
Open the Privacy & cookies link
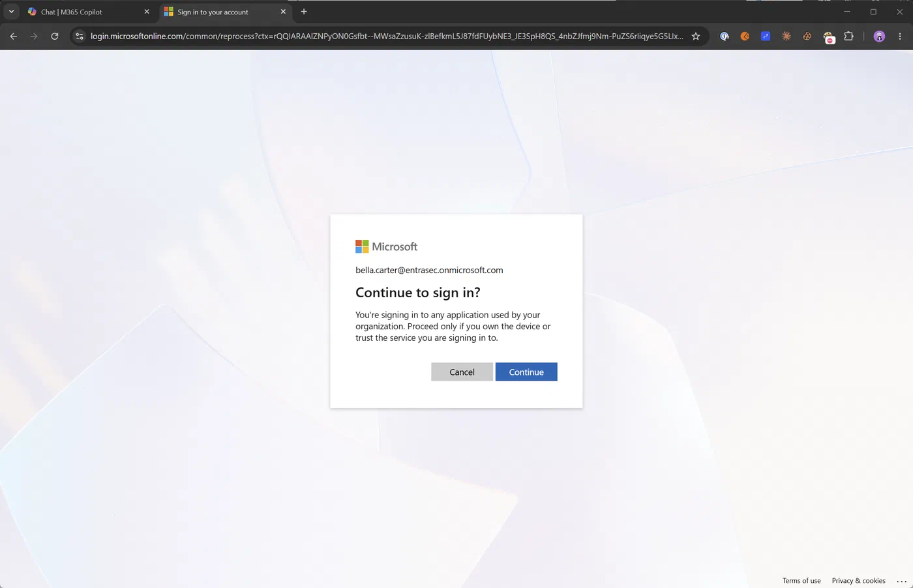[x=858, y=580]
